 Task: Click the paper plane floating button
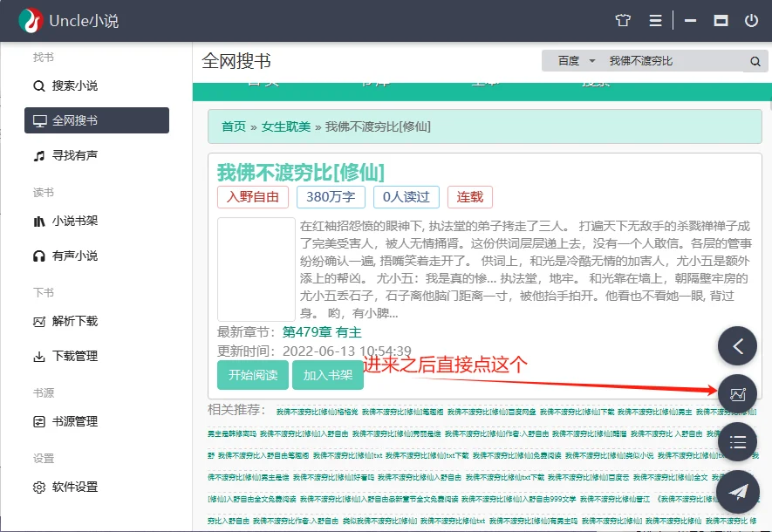[737, 491]
